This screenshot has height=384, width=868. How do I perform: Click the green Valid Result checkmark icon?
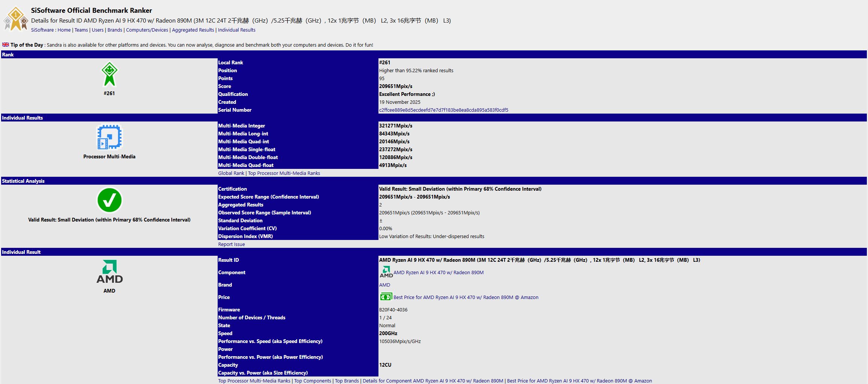coord(110,200)
